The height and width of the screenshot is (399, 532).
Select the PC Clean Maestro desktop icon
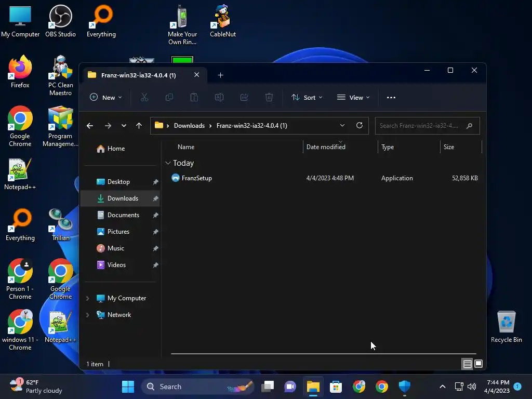coord(60,76)
